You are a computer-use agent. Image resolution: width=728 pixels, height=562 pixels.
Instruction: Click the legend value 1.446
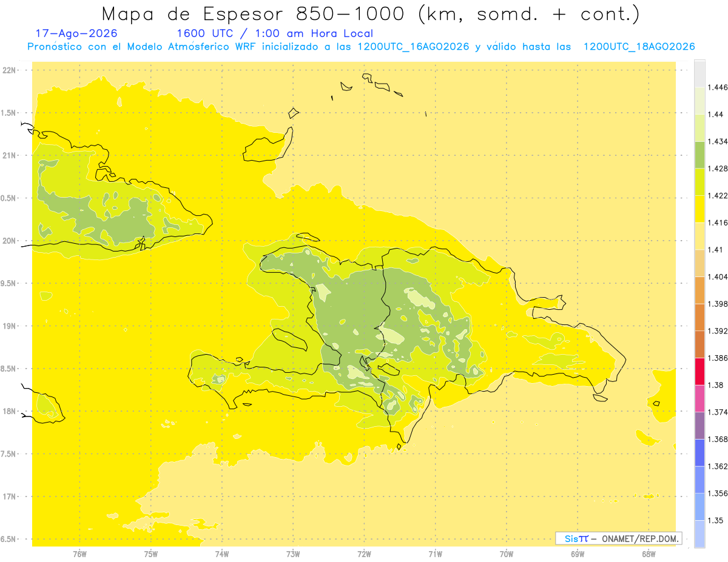click(718, 87)
